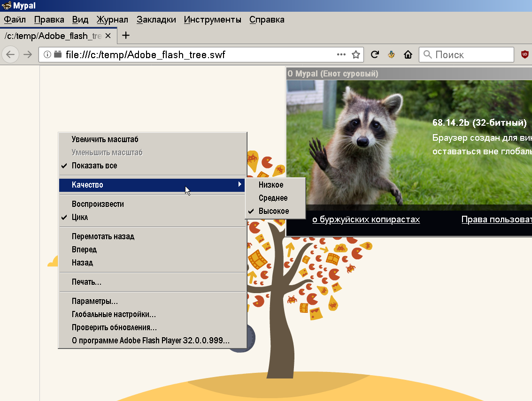532x401 pixels.
Task: Click the file folder icon in address bar
Action: (58, 54)
